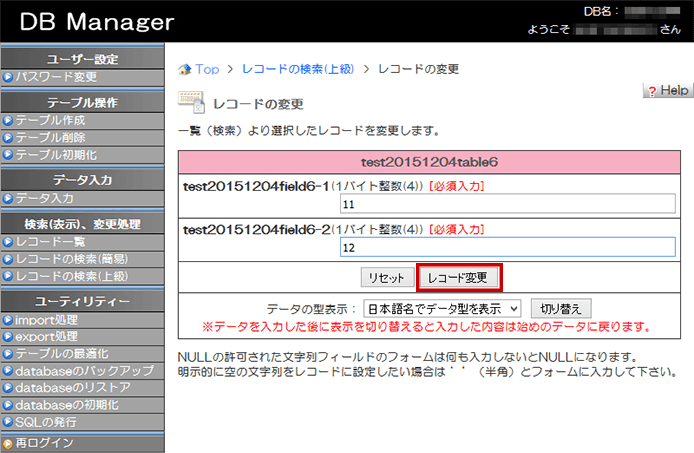Click the Help question mark icon
The height and width of the screenshot is (453, 694).
click(652, 91)
